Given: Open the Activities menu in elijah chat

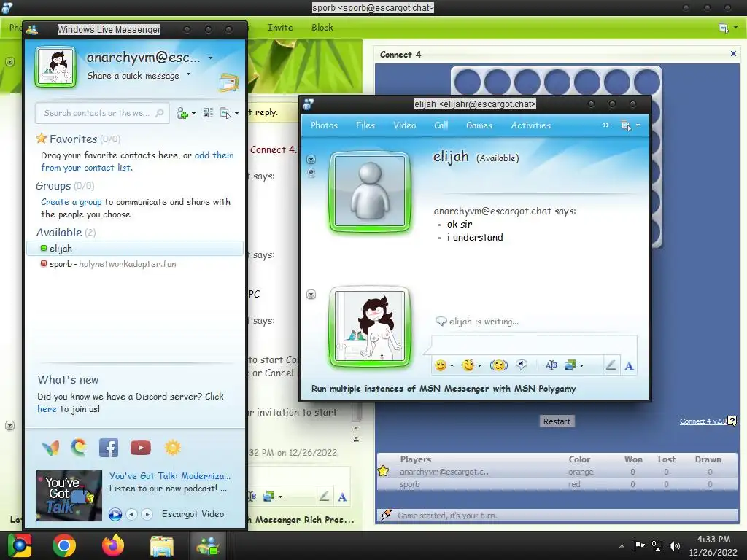Looking at the screenshot, I should click(531, 125).
